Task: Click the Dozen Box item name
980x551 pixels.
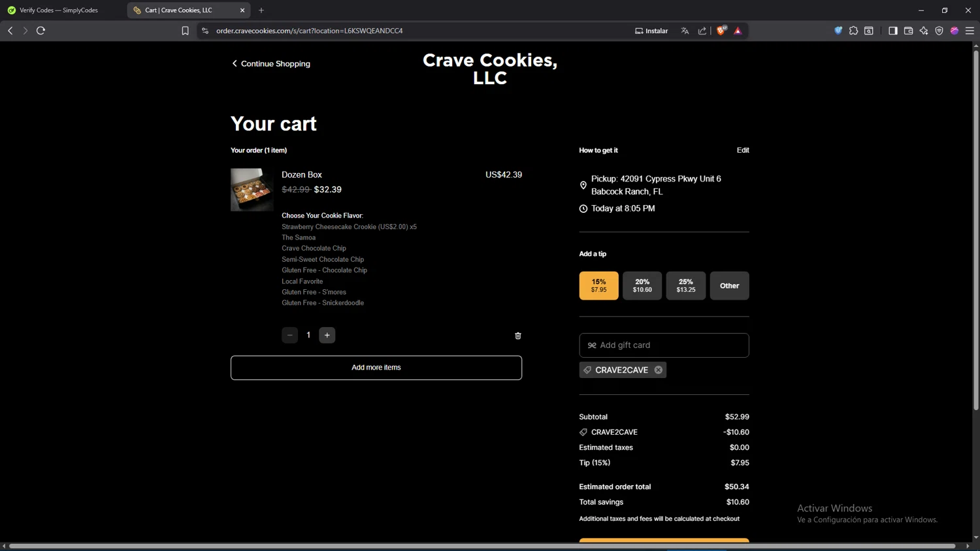Action: [302, 175]
